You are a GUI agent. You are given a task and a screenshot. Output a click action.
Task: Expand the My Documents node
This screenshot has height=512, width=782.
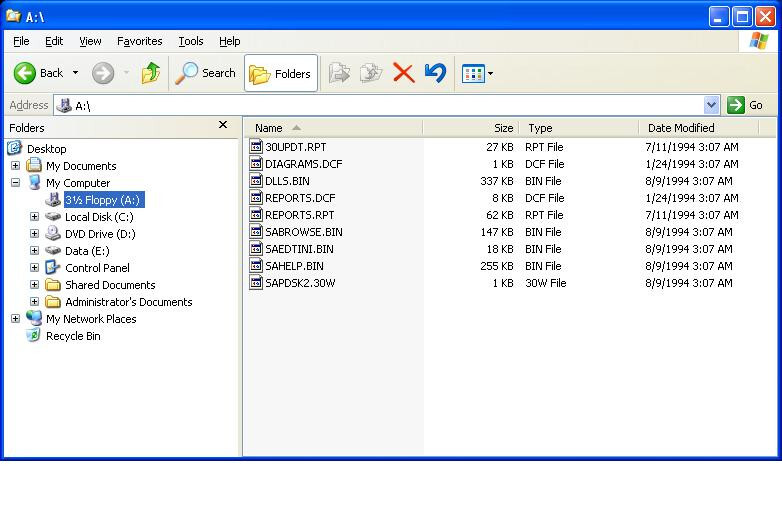pos(15,166)
